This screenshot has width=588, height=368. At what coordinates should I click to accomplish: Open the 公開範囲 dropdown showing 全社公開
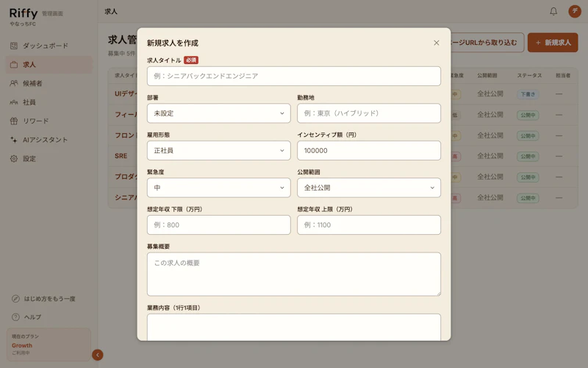(369, 188)
